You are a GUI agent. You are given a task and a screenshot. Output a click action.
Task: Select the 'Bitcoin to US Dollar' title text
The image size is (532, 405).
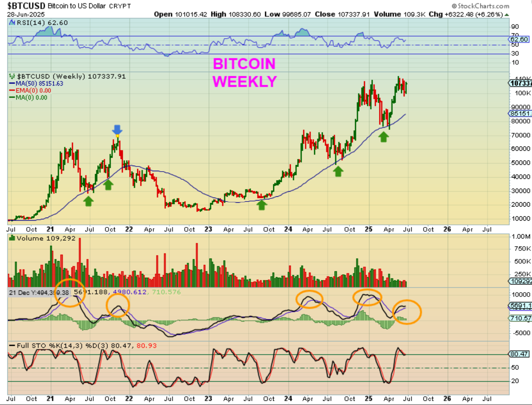tap(78, 6)
